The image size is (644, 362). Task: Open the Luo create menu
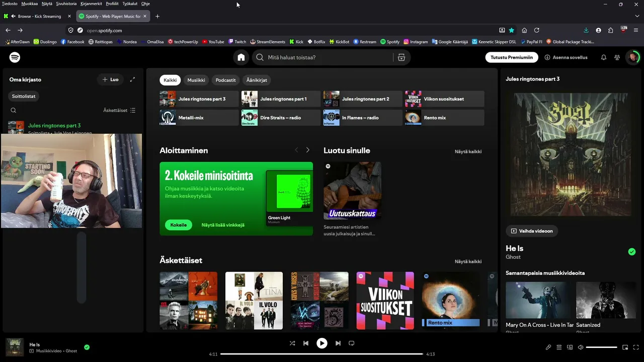110,79
